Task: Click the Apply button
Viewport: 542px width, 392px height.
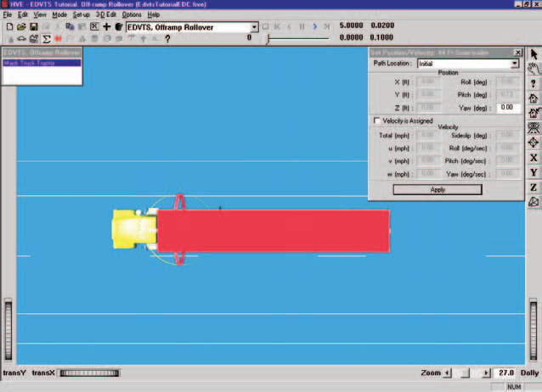Action: point(438,189)
